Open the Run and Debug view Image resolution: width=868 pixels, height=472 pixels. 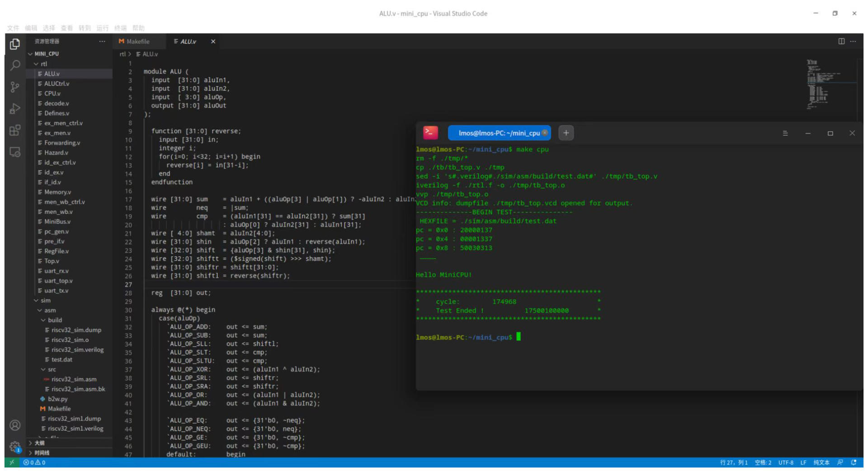point(15,109)
